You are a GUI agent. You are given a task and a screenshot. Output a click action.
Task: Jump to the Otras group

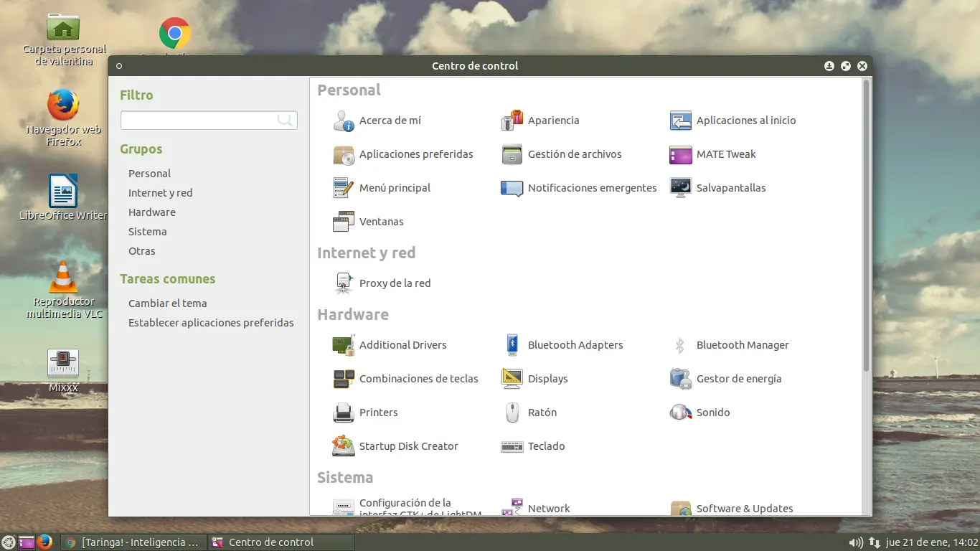[142, 251]
